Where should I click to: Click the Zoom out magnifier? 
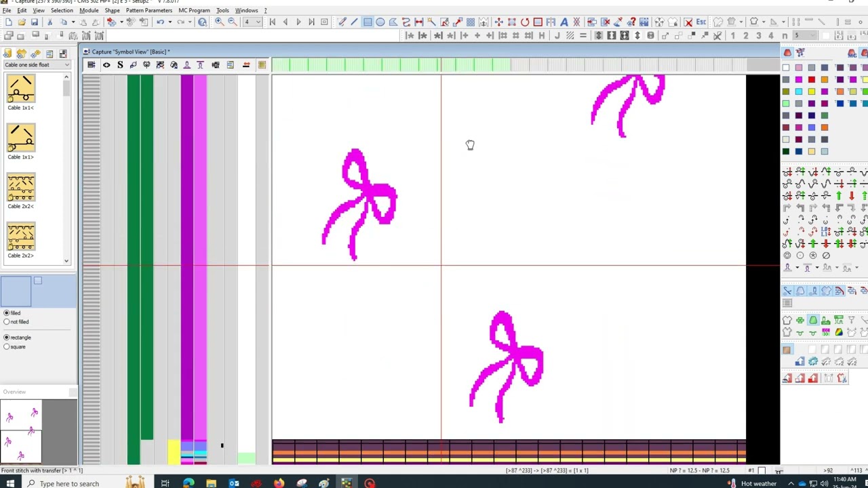point(232,22)
